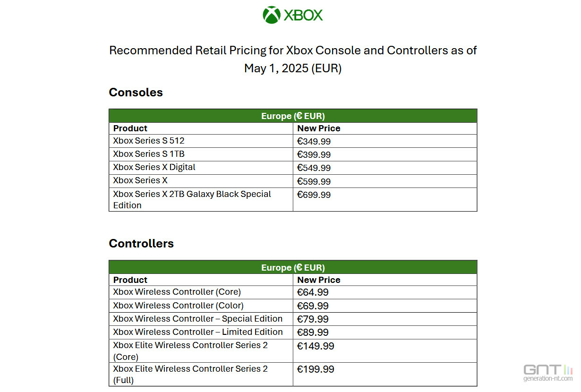Click the Xbox Series S 512 row
This screenshot has height=392, width=581.
[x=293, y=141]
